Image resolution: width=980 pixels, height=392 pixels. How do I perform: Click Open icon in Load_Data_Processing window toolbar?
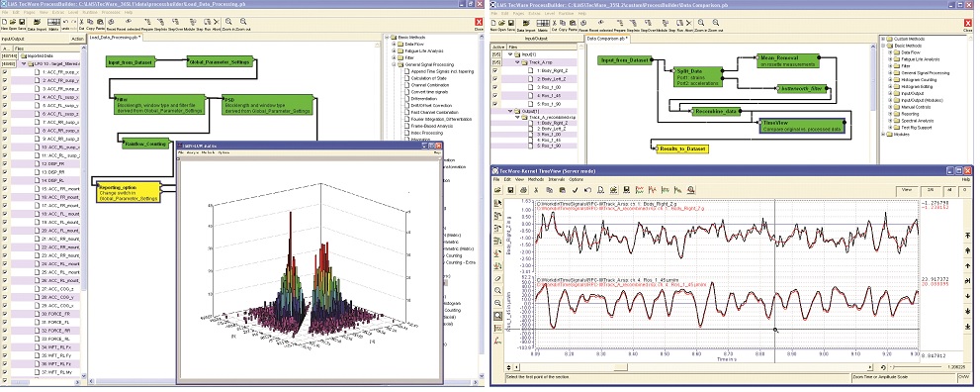pos(13,22)
